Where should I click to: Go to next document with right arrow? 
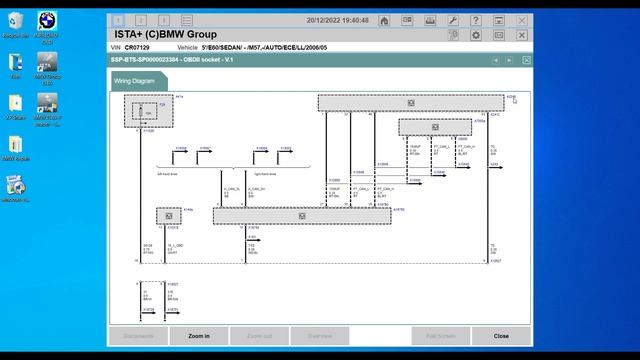(509, 60)
